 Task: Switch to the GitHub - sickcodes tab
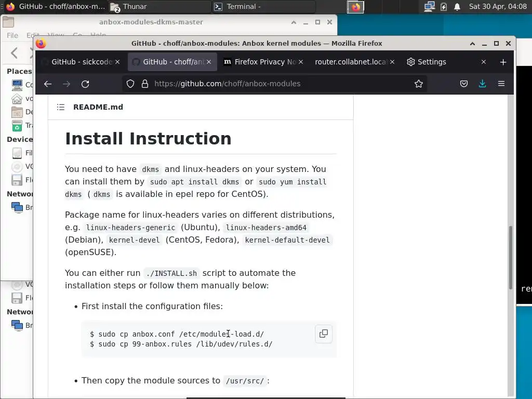[x=82, y=62]
